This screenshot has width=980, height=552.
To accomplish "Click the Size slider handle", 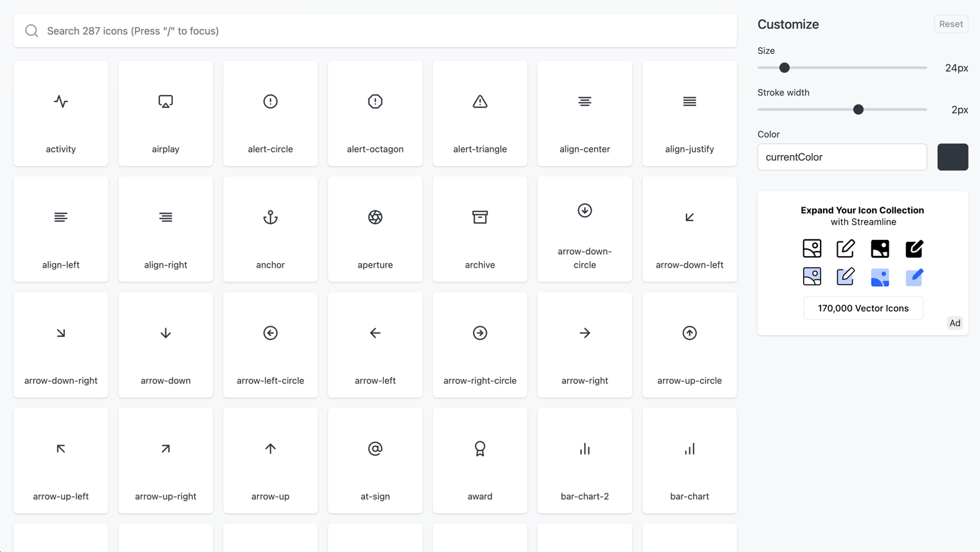I will (785, 68).
